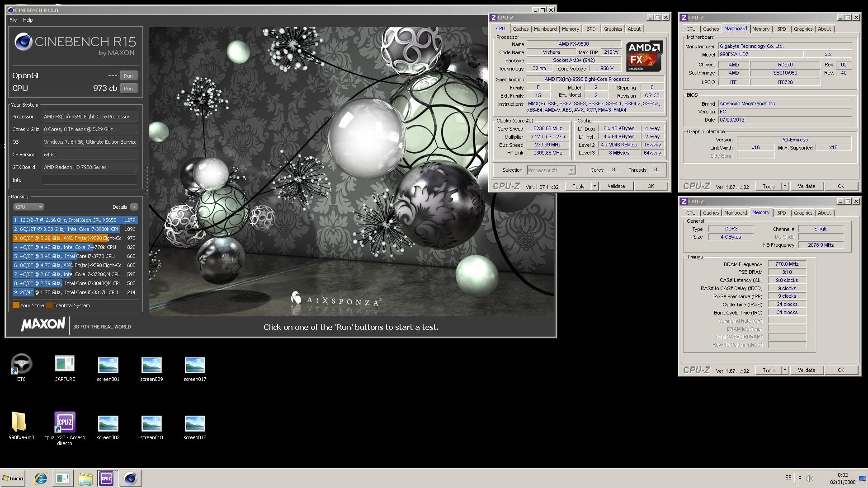Screen dimensions: 868x488
Task: Click Validate in the CPU-Z CPU window
Action: (616, 186)
